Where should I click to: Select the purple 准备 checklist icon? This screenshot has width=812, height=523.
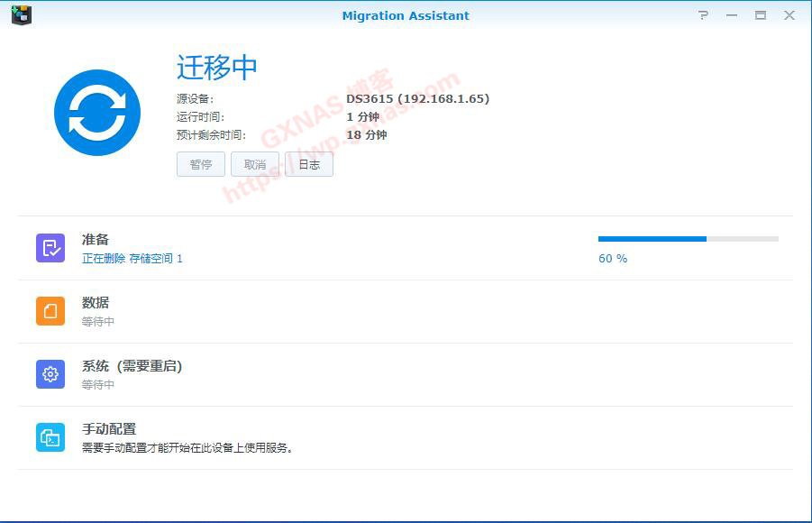50,248
